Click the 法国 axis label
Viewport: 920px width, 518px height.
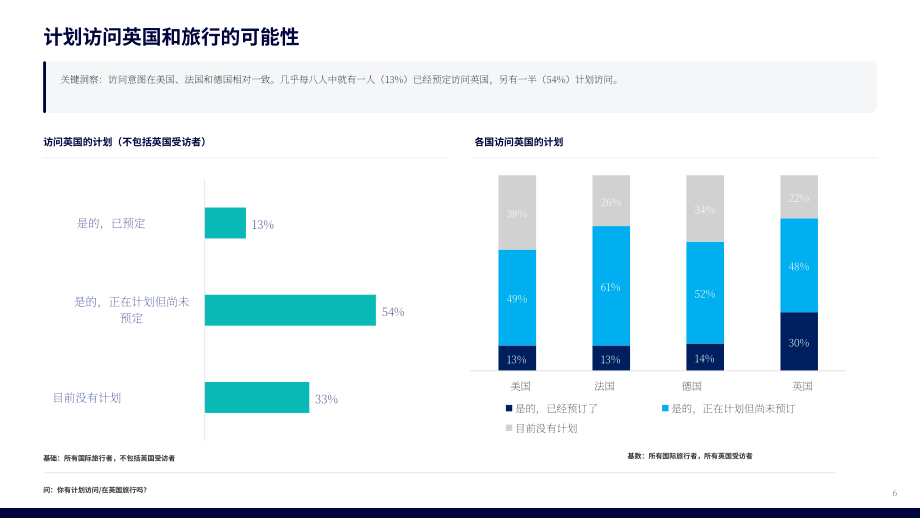(x=604, y=386)
